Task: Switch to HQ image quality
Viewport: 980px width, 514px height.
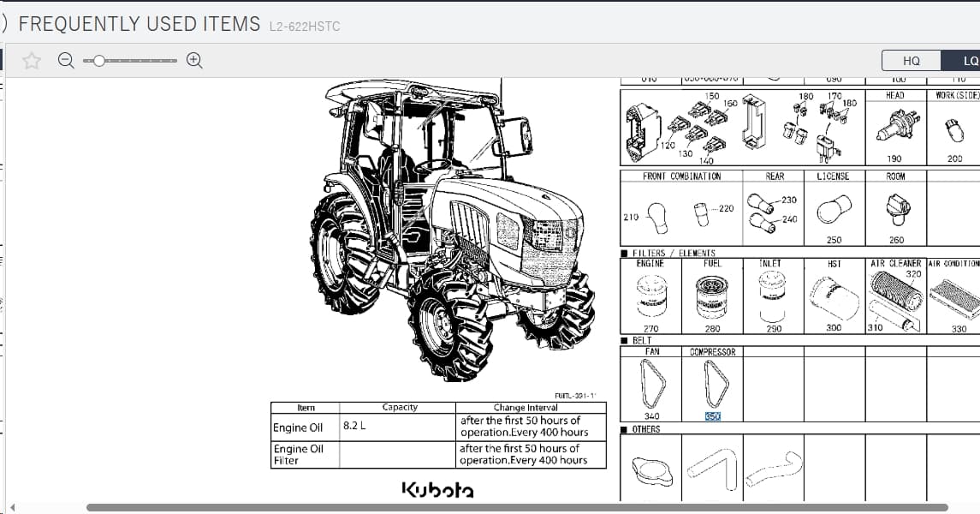Action: point(912,61)
